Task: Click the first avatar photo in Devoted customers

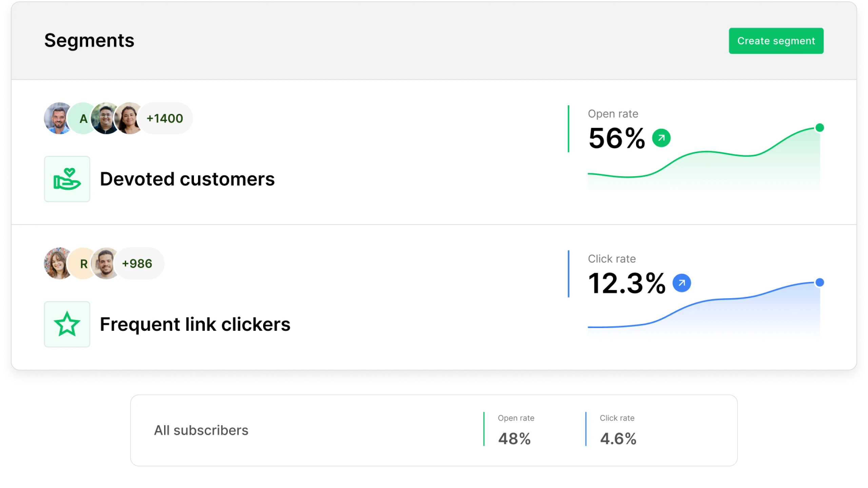Action: tap(58, 118)
